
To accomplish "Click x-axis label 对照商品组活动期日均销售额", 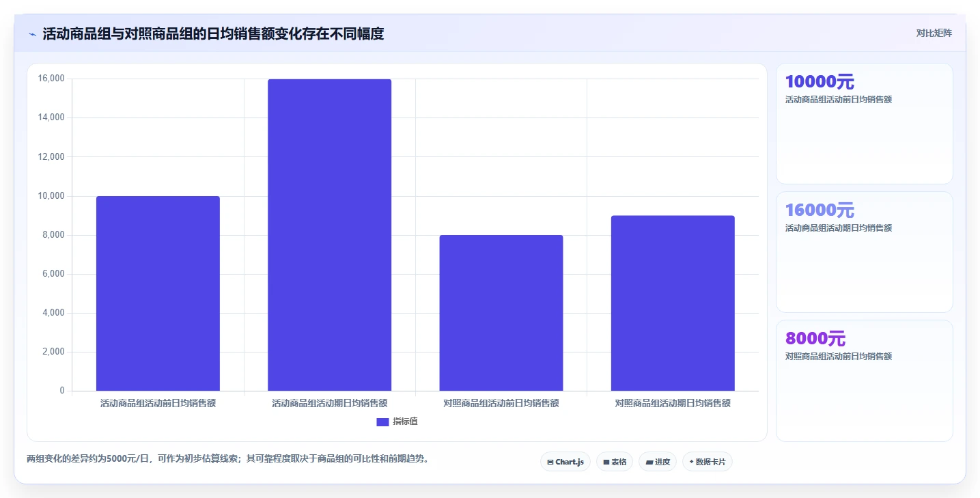I will (x=673, y=403).
